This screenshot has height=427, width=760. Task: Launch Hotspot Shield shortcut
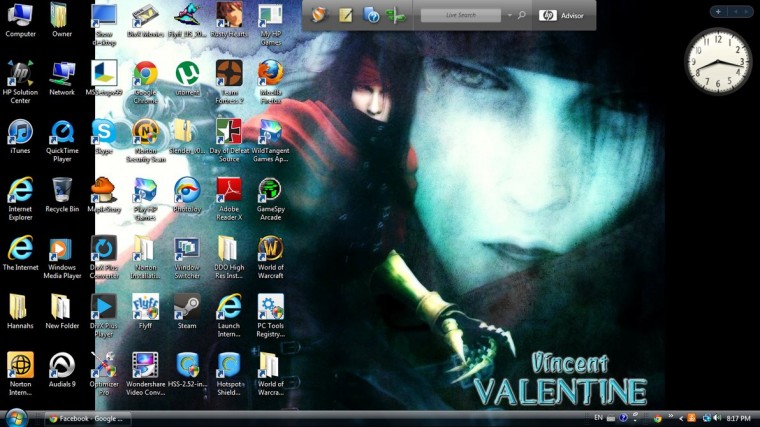[229, 373]
